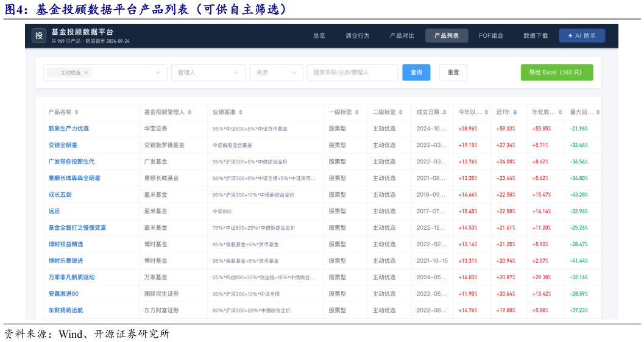The width and height of the screenshot is (644, 342).
Task: Switch to FOF组合 tab
Action: (491, 36)
